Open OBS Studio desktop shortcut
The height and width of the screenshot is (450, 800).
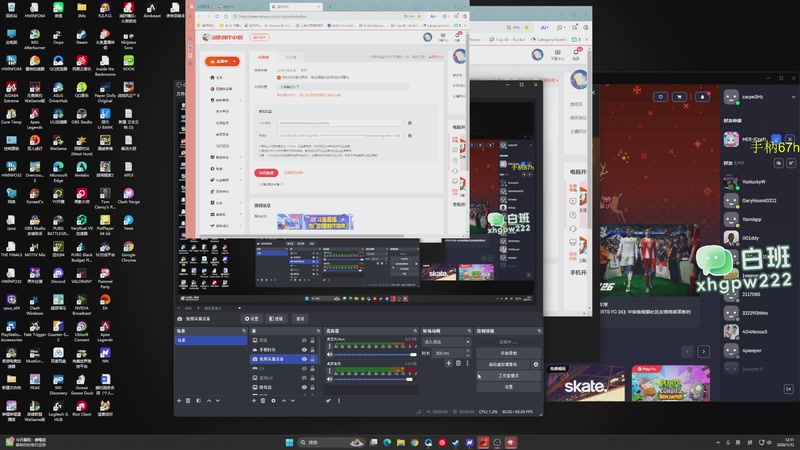coord(82,116)
